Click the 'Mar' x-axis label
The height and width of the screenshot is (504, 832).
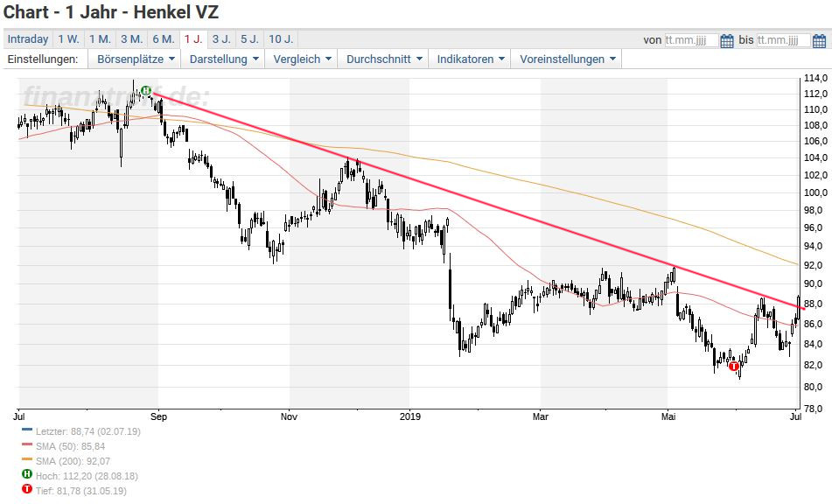tap(540, 416)
